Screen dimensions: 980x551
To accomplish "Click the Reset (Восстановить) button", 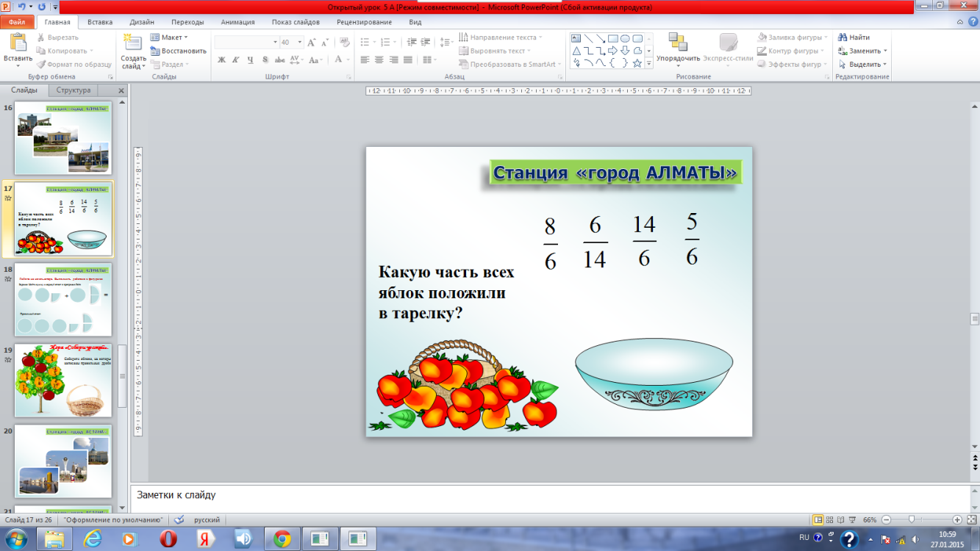I will [x=179, y=51].
